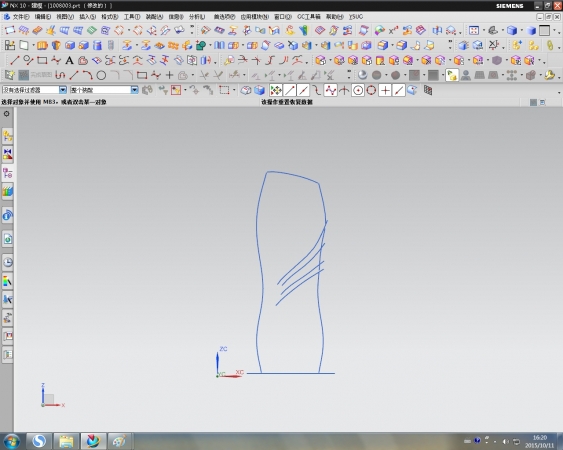This screenshot has height=450, width=563.
Task: Select the Text 'A' tool
Action: pyautogui.click(x=69, y=60)
